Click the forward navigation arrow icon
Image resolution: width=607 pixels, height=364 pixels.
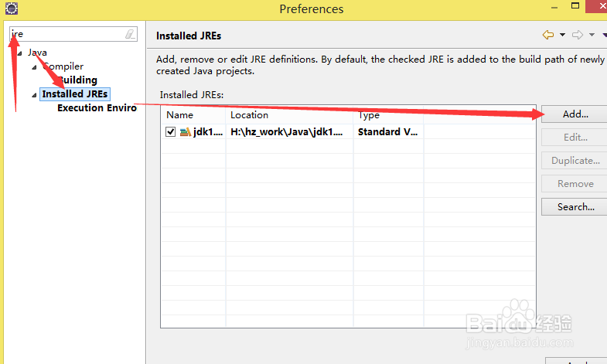[x=577, y=35]
